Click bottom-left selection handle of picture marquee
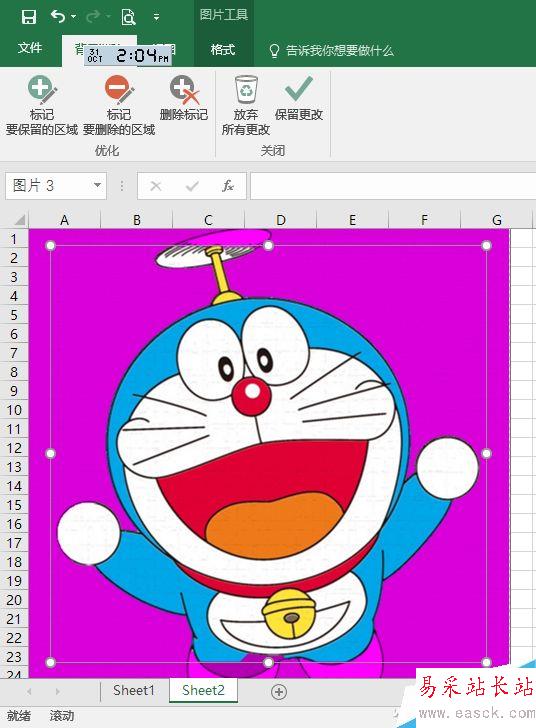The width and height of the screenshot is (536, 728). 51,662
